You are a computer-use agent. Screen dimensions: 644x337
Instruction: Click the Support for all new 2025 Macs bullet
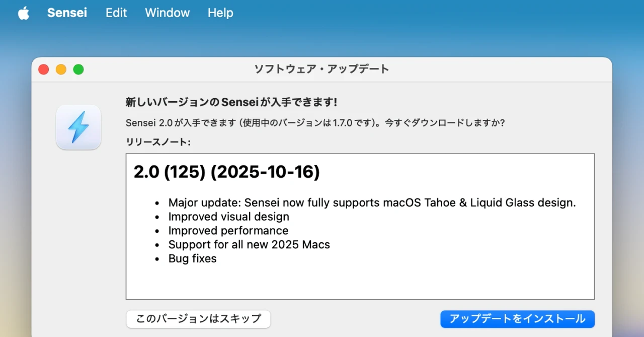point(249,244)
